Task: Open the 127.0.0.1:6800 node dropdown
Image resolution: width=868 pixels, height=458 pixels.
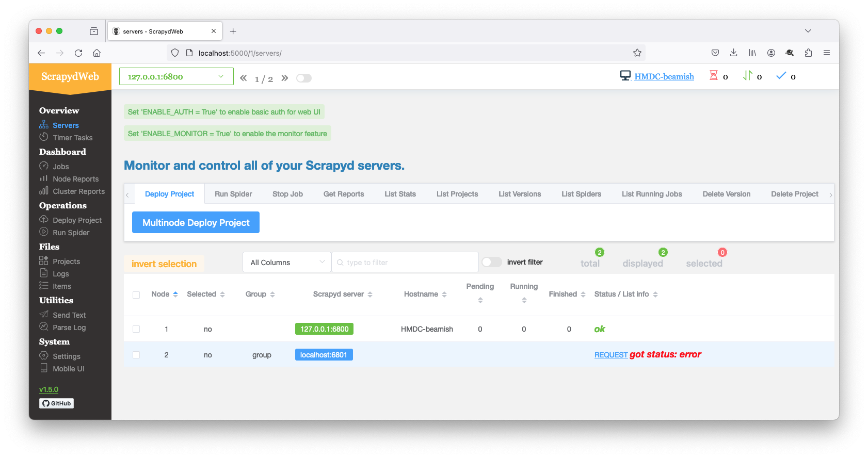Action: coord(176,77)
